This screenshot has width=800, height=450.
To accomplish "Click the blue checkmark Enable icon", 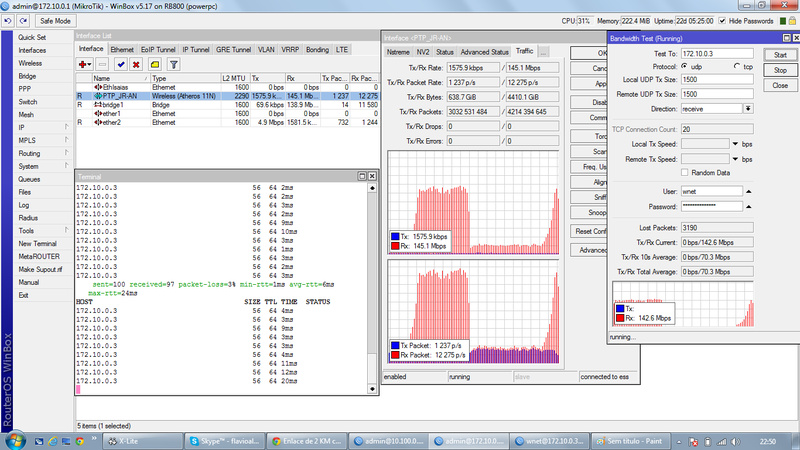I will click(x=121, y=64).
